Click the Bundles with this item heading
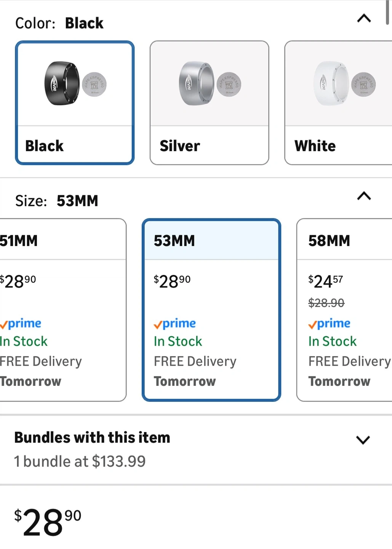 (92, 438)
